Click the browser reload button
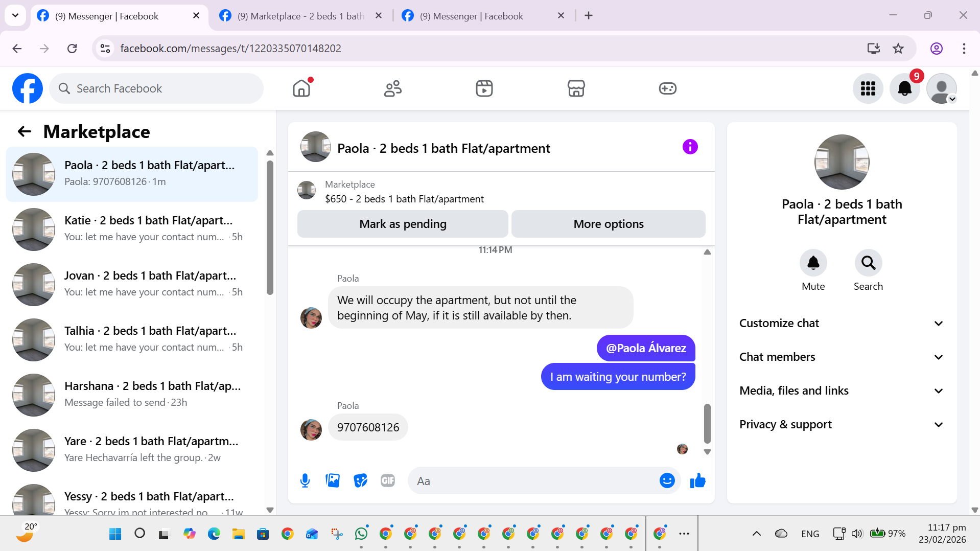Screen dimensions: 980x551 click(x=72, y=48)
